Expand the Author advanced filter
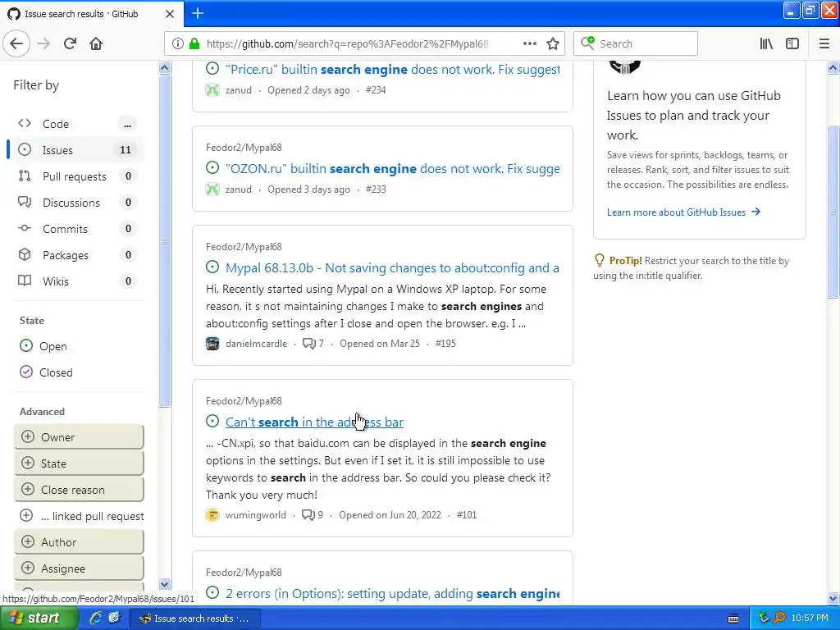The image size is (840, 630). [x=79, y=542]
